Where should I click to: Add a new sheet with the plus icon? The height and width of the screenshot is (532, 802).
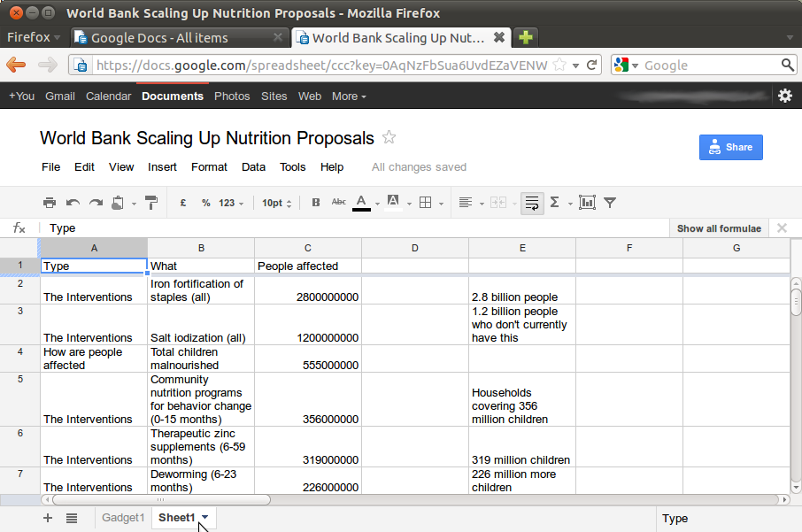point(48,518)
